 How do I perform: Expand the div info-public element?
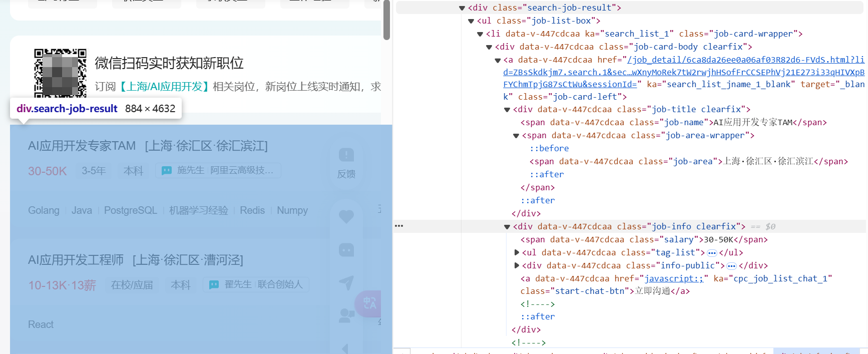tap(517, 266)
